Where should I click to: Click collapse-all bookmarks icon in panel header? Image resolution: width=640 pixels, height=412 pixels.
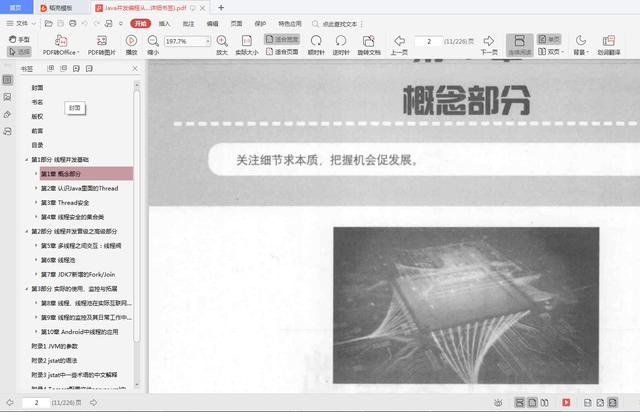tap(64, 68)
